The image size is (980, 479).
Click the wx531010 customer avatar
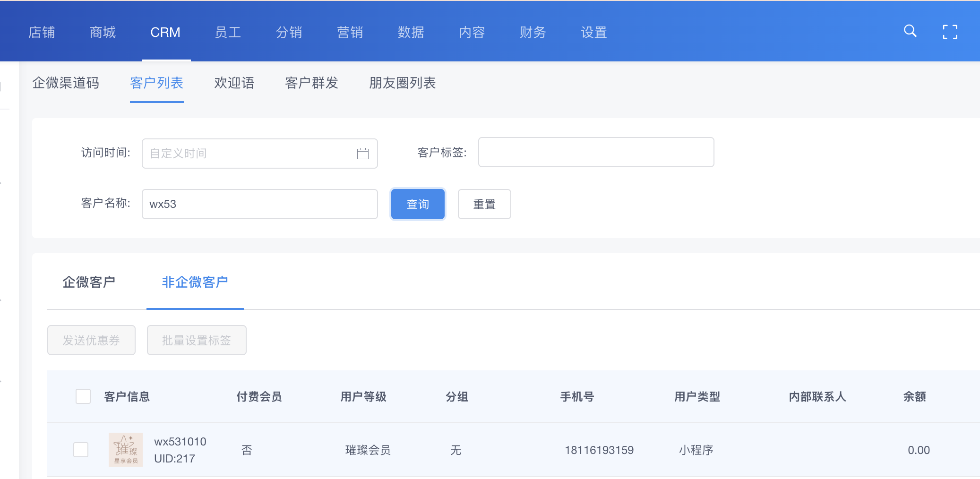click(x=126, y=449)
